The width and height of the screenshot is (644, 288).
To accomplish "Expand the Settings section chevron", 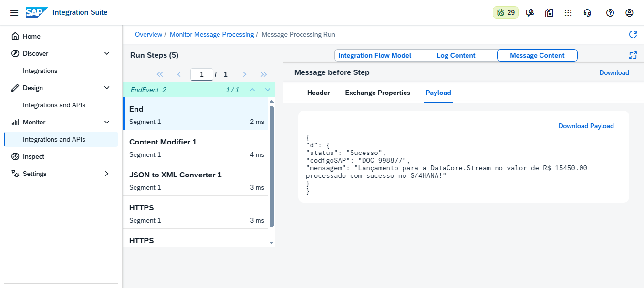I will [x=107, y=174].
